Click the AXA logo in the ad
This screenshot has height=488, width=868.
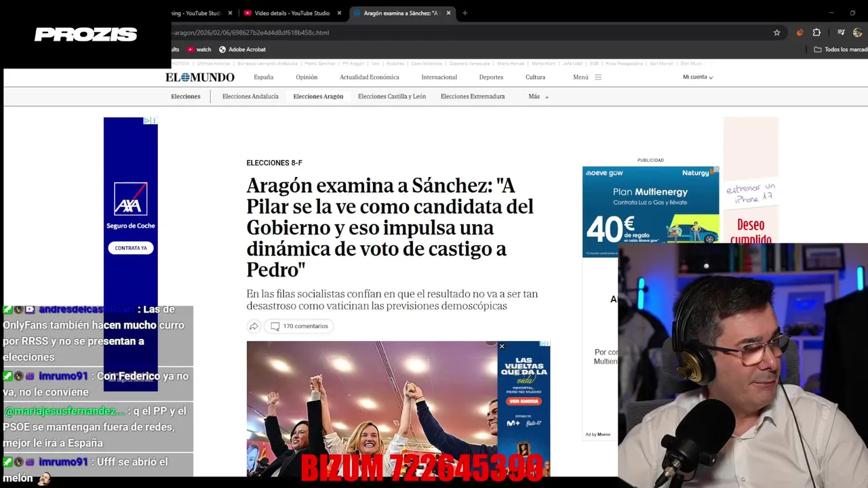pos(131,199)
